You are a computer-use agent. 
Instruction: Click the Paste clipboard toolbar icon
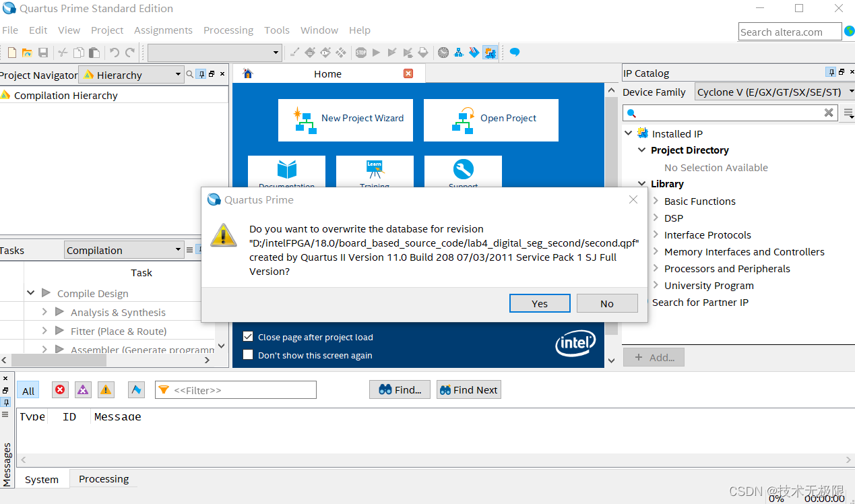(x=94, y=53)
